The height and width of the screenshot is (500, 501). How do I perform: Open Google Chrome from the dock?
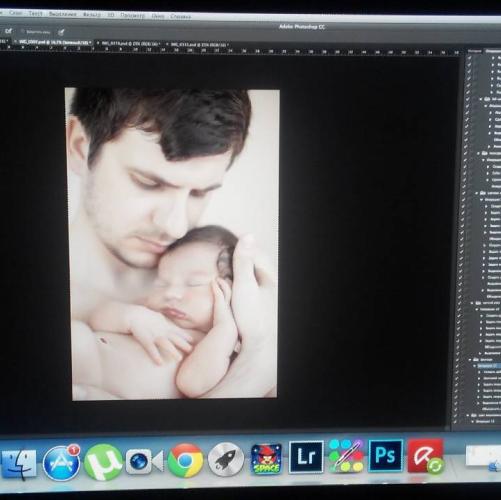pos(185,460)
